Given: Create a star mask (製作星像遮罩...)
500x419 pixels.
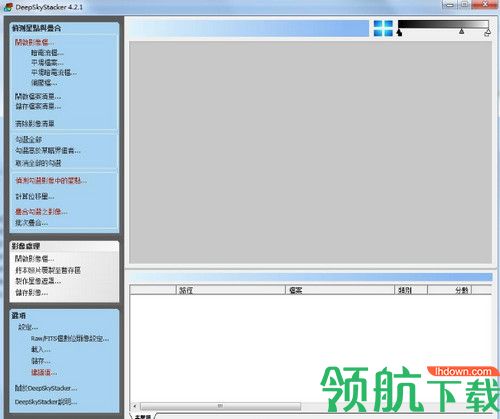Looking at the screenshot, I should [x=38, y=281].
